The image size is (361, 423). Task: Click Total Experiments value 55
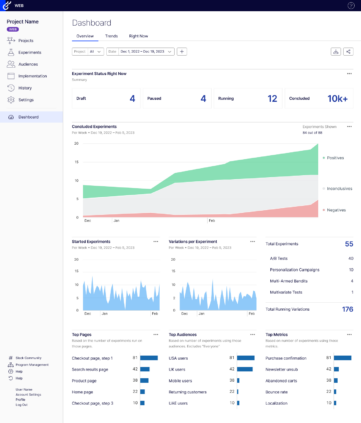[349, 244]
